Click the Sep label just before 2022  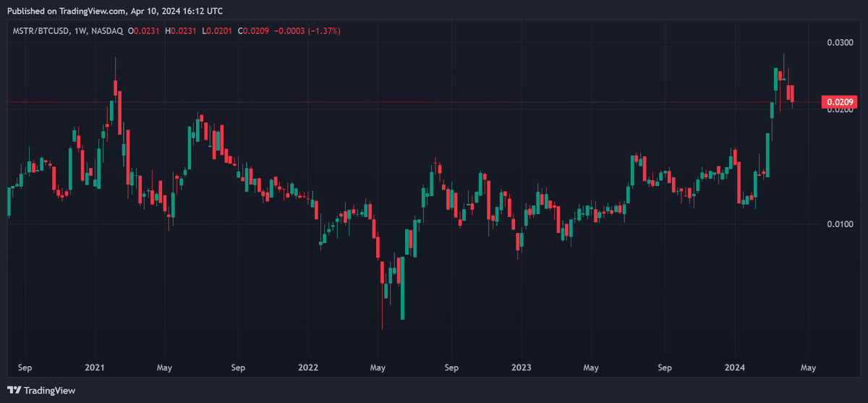239,368
